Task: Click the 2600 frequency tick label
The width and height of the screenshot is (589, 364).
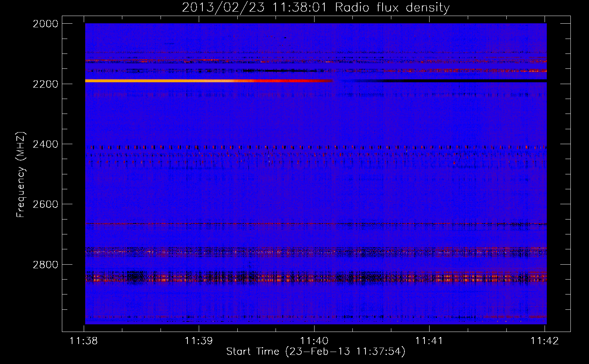Action: tap(46, 204)
